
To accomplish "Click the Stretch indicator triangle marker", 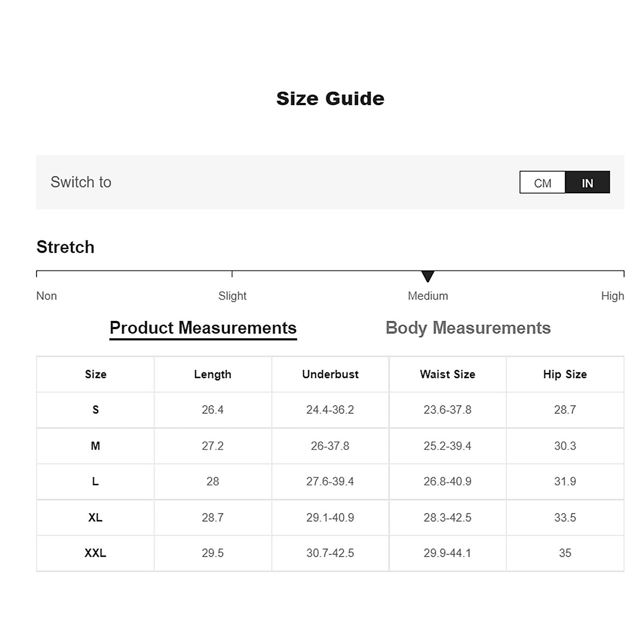I will click(x=428, y=276).
